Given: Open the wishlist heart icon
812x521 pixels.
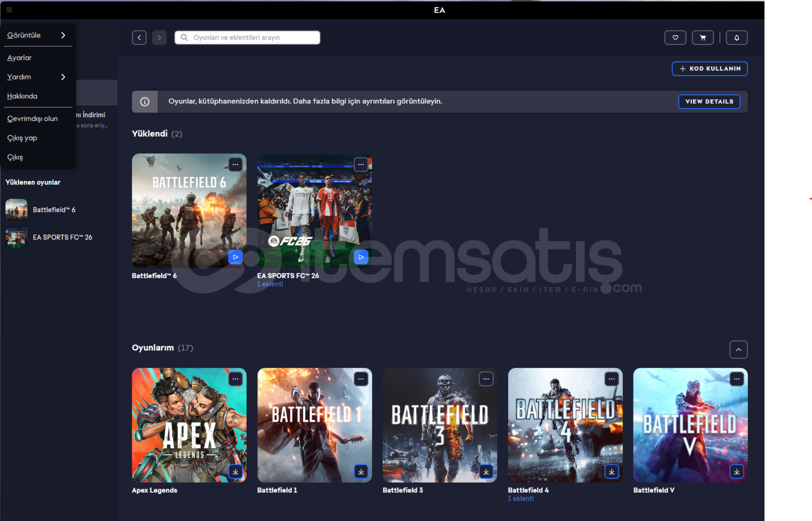Looking at the screenshot, I should [675, 38].
